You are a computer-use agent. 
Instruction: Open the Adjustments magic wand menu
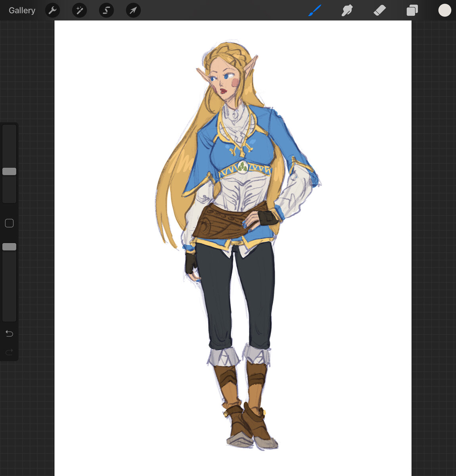coord(79,10)
